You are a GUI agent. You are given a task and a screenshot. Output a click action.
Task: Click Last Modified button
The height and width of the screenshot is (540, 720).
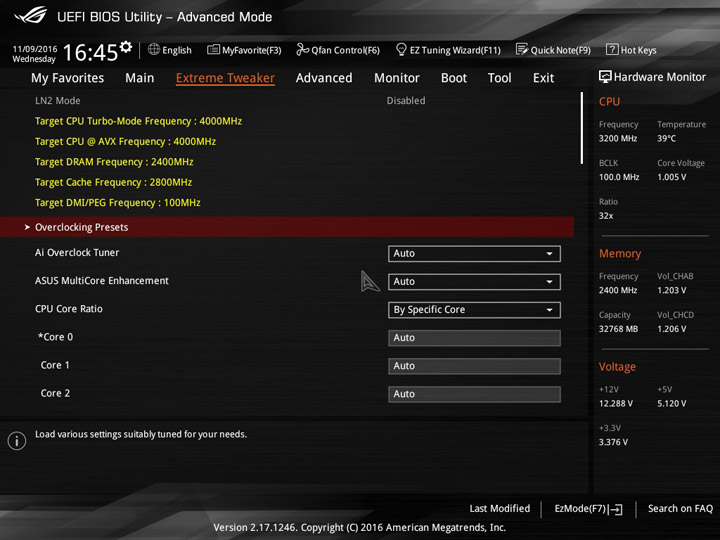click(x=500, y=509)
